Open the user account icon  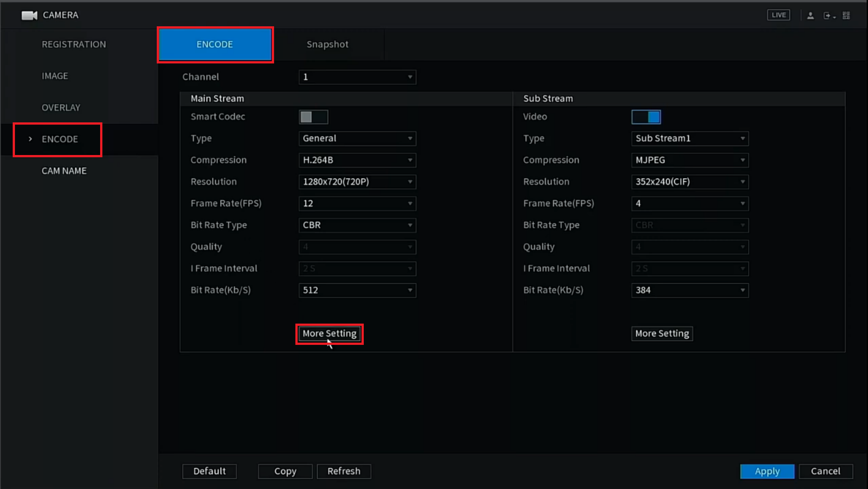click(x=810, y=15)
